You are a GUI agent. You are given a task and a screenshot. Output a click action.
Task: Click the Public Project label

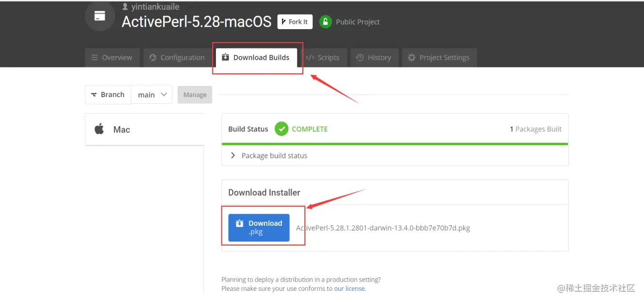point(358,22)
